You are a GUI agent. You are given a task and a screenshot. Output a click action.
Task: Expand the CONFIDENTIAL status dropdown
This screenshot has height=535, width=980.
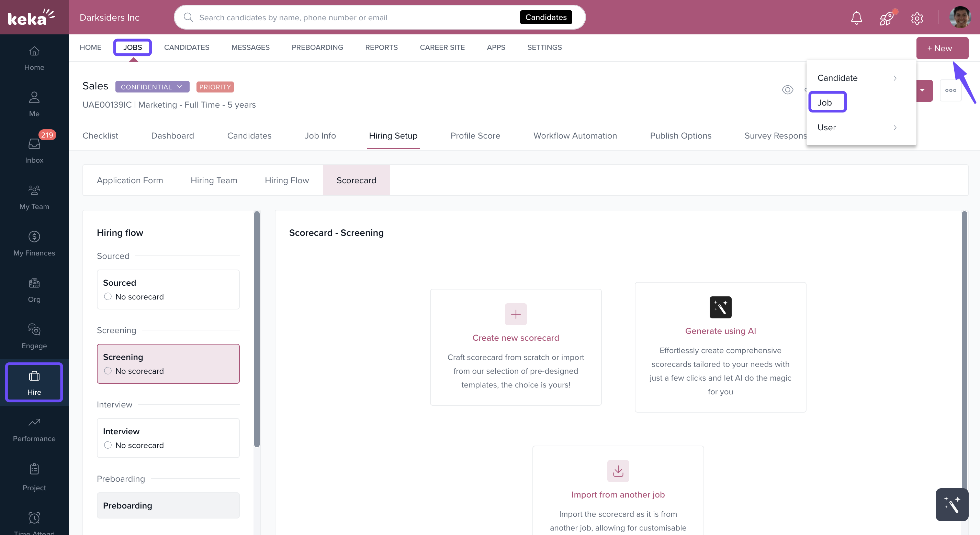pyautogui.click(x=152, y=87)
